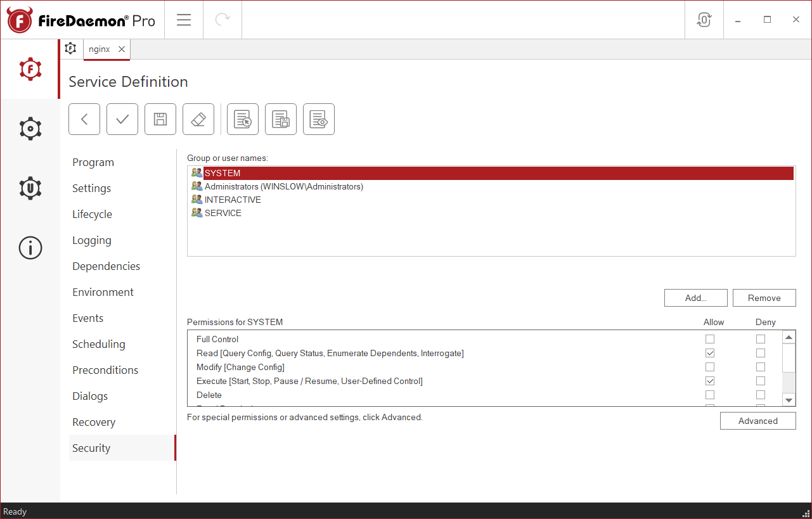Viewport: 812px width, 519px height.
Task: Click the Delete permission row label
Action: (209, 395)
